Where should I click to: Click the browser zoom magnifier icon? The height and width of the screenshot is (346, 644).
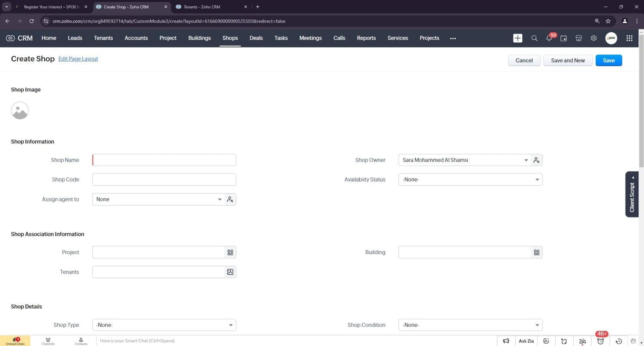[x=597, y=21]
